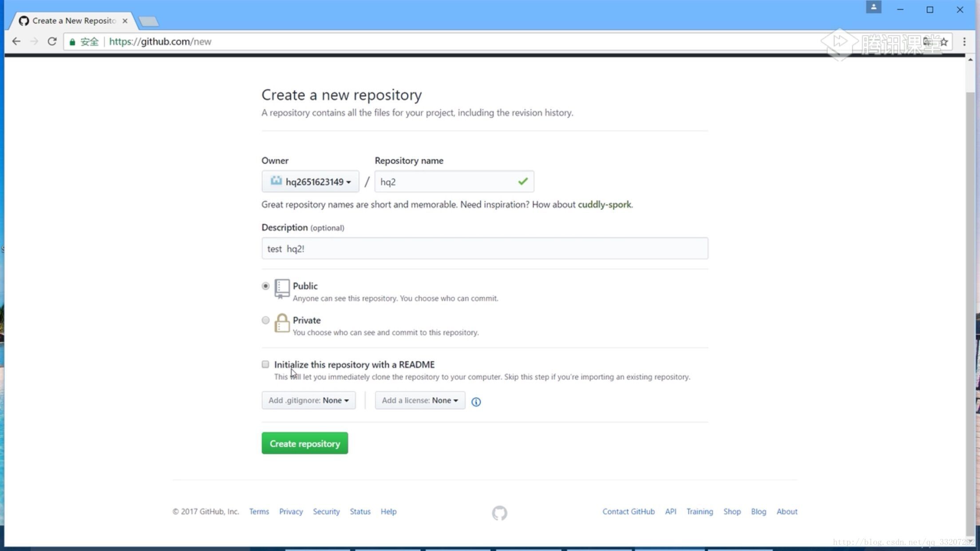Click the green secure padlock icon
Screen dimensions: 980x551
[72, 42]
